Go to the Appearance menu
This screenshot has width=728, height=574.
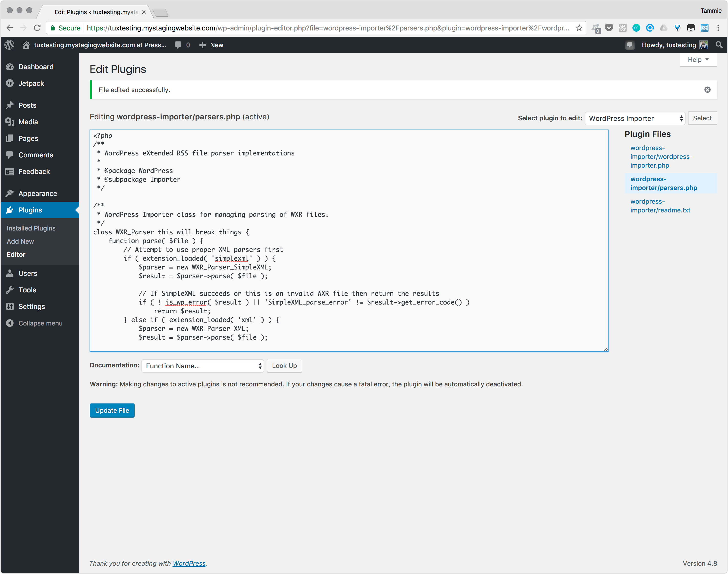click(38, 194)
